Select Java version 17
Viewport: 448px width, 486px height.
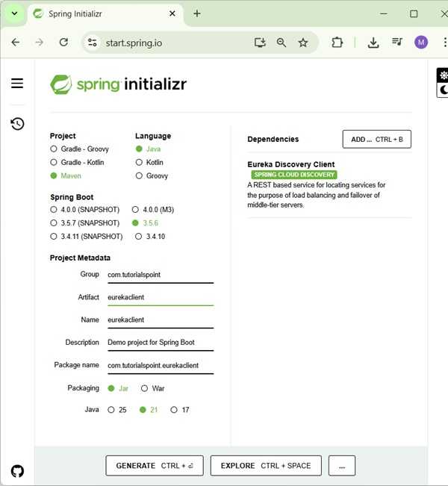180,410
